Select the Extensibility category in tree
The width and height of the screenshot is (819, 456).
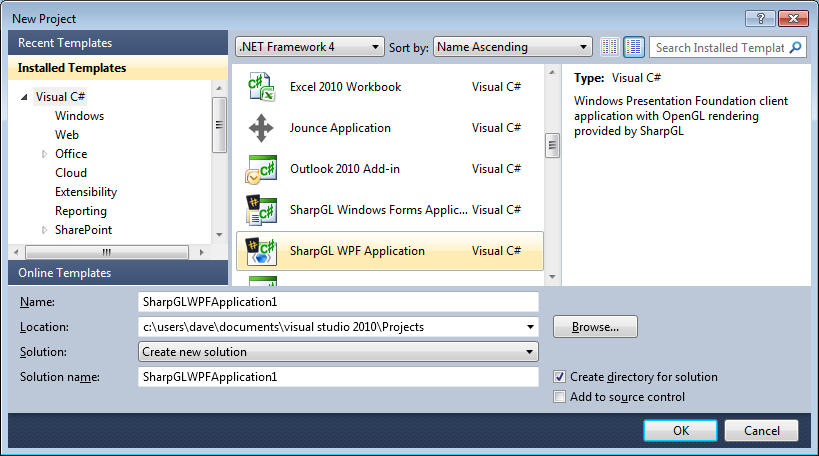[x=86, y=192]
